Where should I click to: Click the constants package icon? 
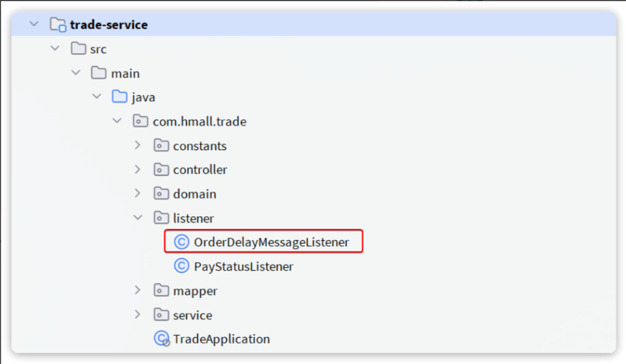tap(161, 146)
